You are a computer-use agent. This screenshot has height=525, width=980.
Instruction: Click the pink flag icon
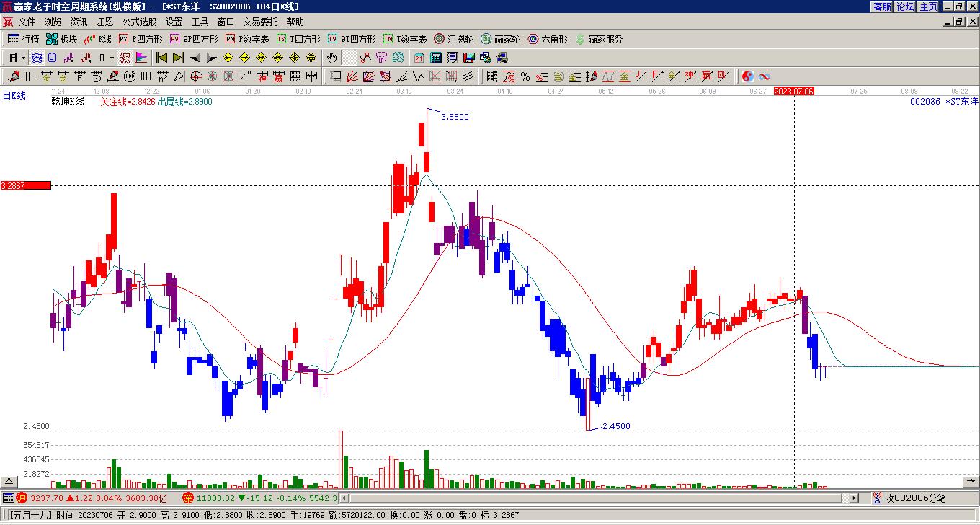tap(141, 58)
